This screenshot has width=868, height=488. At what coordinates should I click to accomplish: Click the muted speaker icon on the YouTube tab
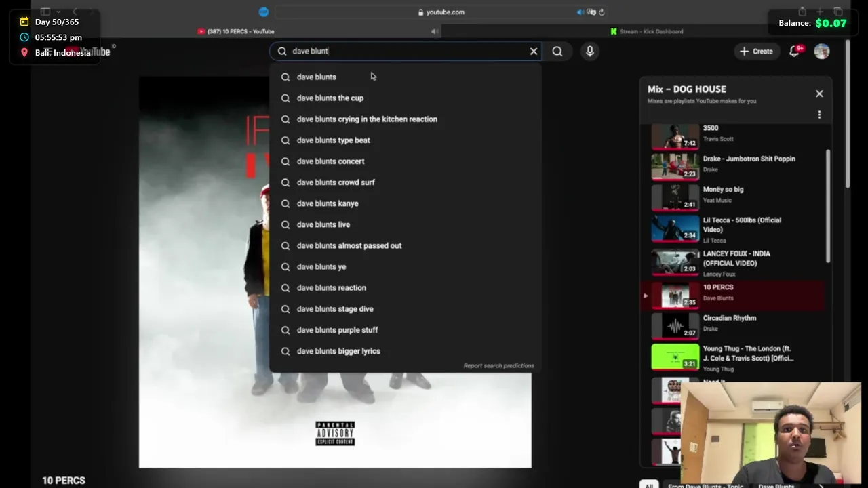click(x=435, y=31)
